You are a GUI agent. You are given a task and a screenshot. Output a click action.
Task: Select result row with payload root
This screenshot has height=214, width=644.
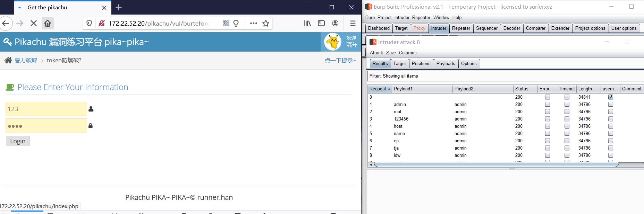(x=506, y=112)
